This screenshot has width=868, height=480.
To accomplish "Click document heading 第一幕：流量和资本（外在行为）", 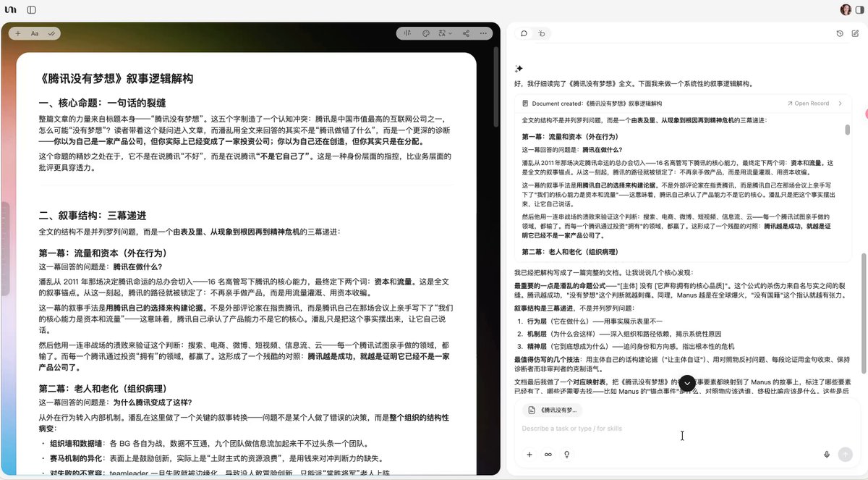I will click(x=103, y=253).
